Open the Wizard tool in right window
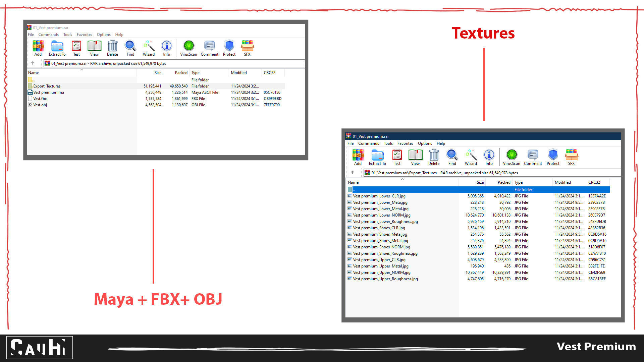This screenshot has height=362, width=644. (471, 157)
